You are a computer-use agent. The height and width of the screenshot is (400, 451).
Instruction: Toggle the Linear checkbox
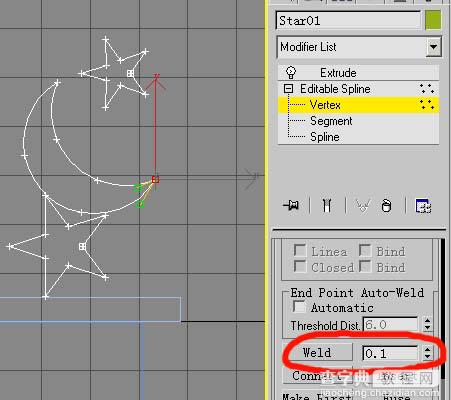tap(300, 251)
